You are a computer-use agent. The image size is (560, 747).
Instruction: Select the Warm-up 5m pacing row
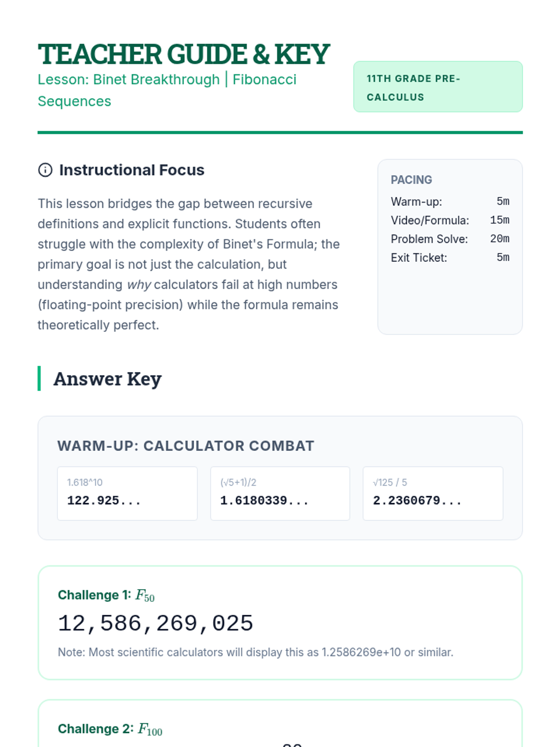pos(450,202)
